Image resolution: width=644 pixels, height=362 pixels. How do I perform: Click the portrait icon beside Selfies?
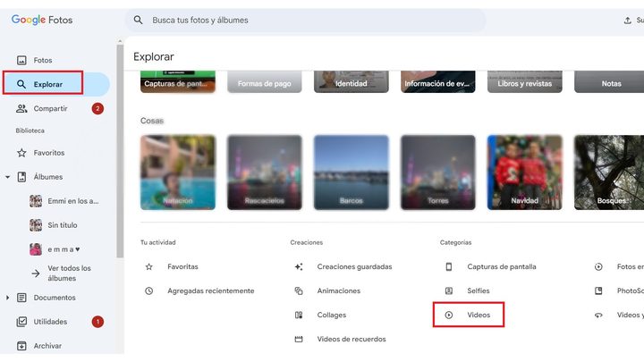pos(449,291)
